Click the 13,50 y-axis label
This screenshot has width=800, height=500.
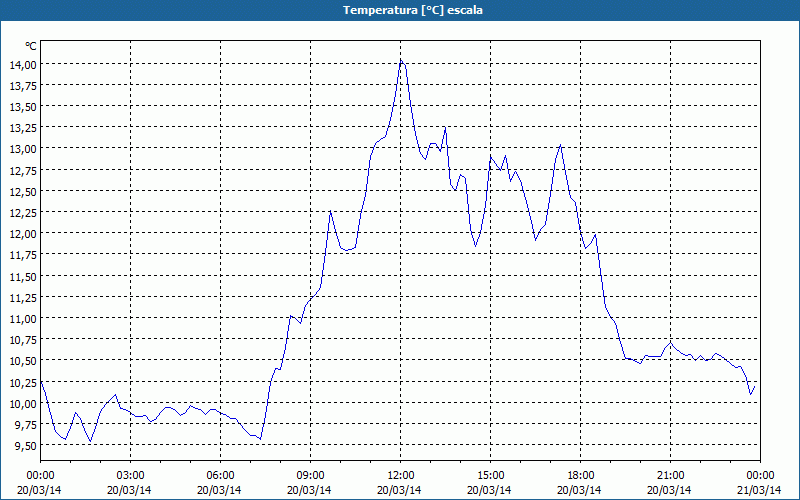23,107
